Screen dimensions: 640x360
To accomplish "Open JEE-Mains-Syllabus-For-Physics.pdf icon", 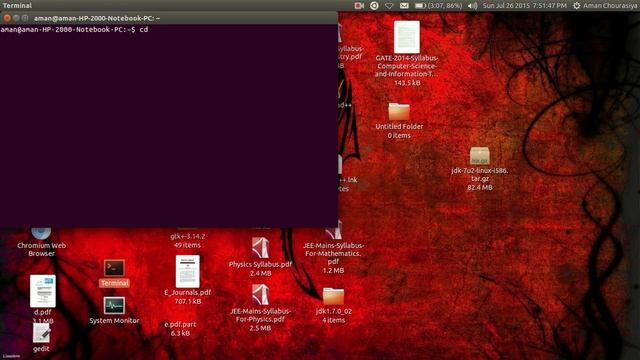I will (x=260, y=294).
